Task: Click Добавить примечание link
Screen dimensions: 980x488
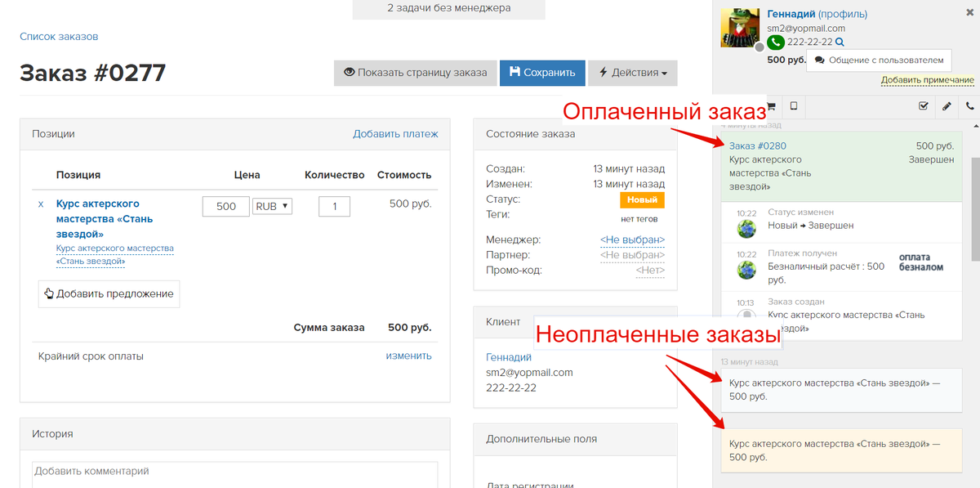Action: (x=928, y=80)
